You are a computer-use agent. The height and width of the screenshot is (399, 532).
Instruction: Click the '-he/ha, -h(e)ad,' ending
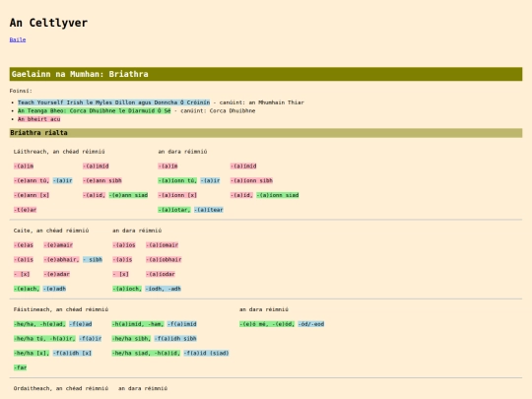tap(39, 324)
